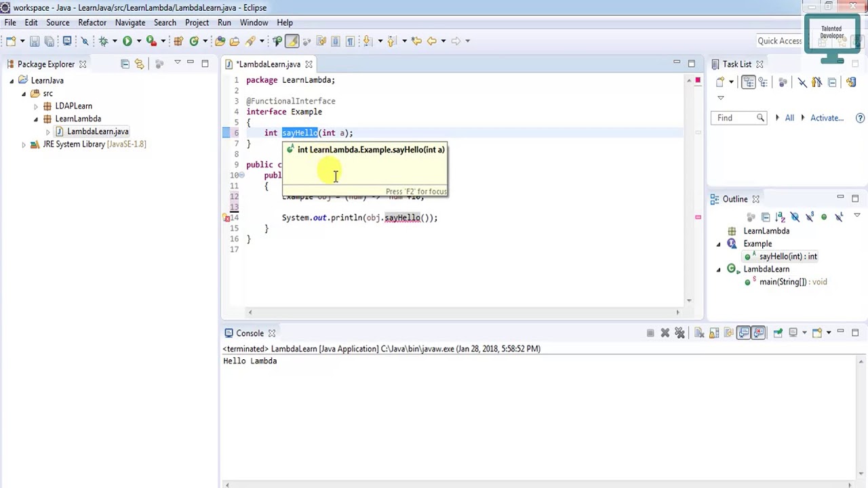Collapse the LambdaLearn class in Outline
The height and width of the screenshot is (488, 868).
[x=719, y=270]
